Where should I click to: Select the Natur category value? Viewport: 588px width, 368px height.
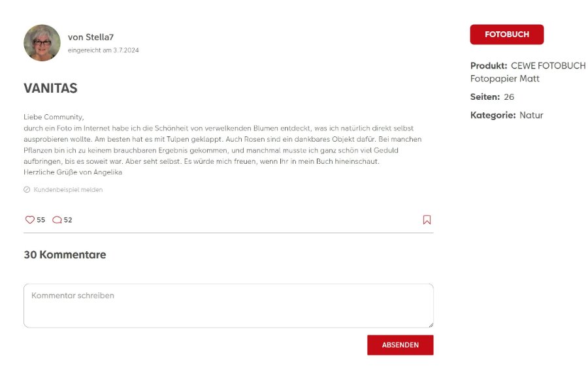531,115
